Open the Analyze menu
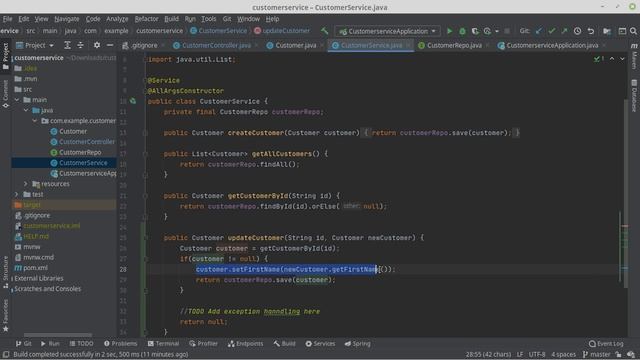 click(x=117, y=19)
